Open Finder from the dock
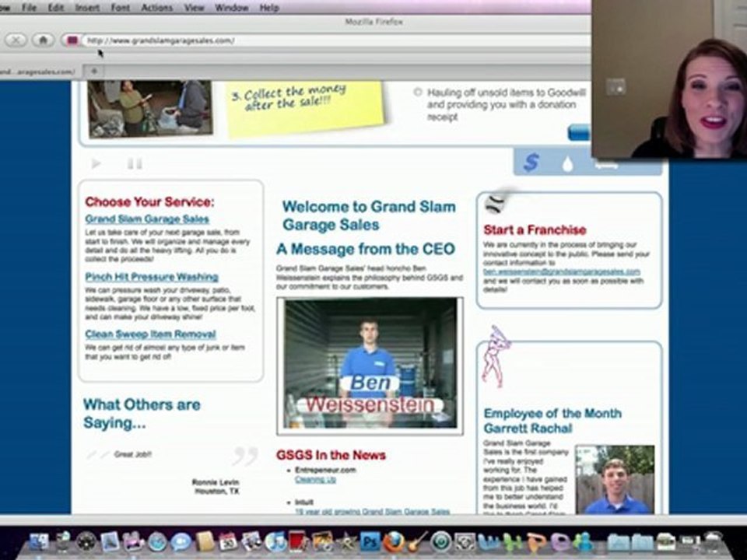Viewport: 747px width, 560px height. pos(39,542)
